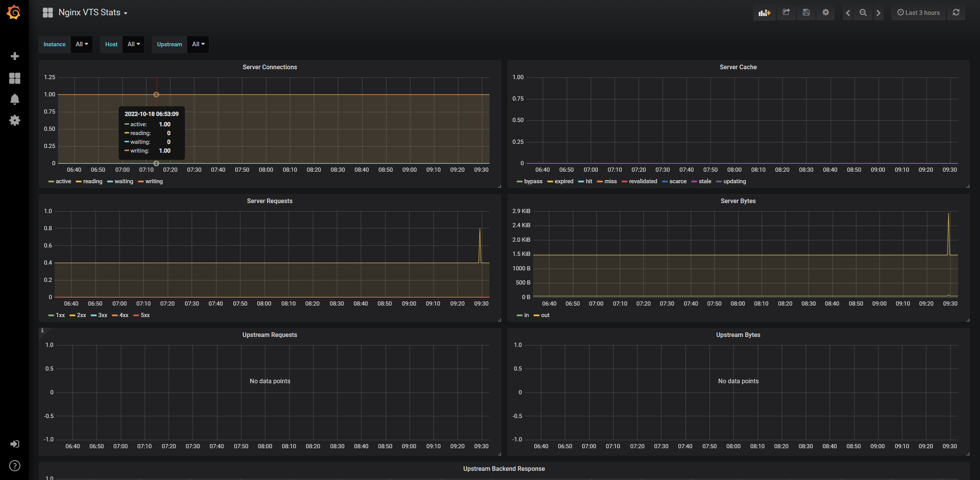Click the Add panel toolbar icon
Screen dimensions: 980x480
(764, 13)
